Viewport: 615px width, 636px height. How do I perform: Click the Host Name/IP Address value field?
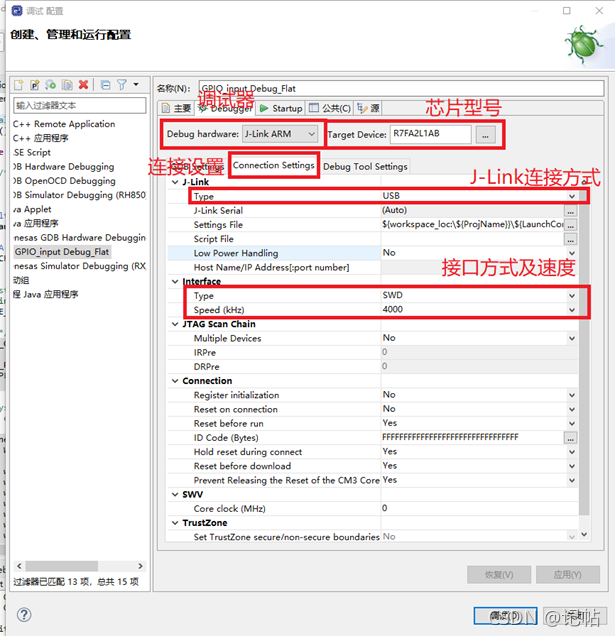coord(479,267)
